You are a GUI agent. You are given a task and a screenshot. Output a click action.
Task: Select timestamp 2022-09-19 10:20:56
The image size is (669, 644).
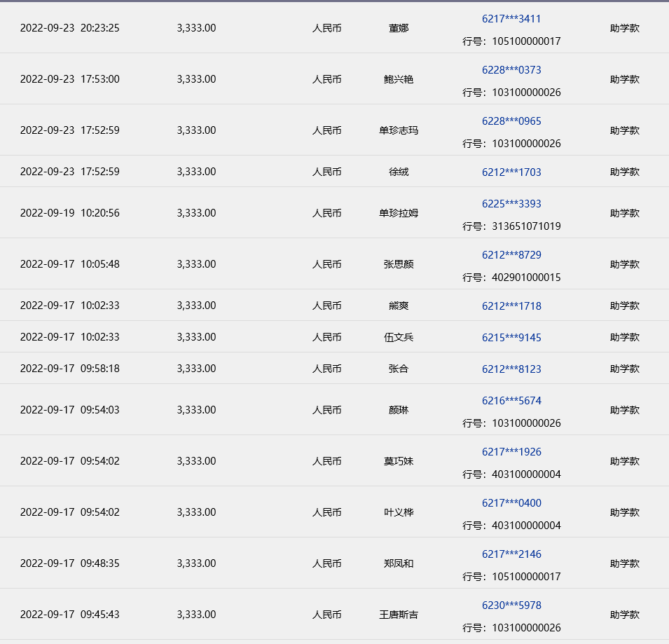click(x=69, y=213)
